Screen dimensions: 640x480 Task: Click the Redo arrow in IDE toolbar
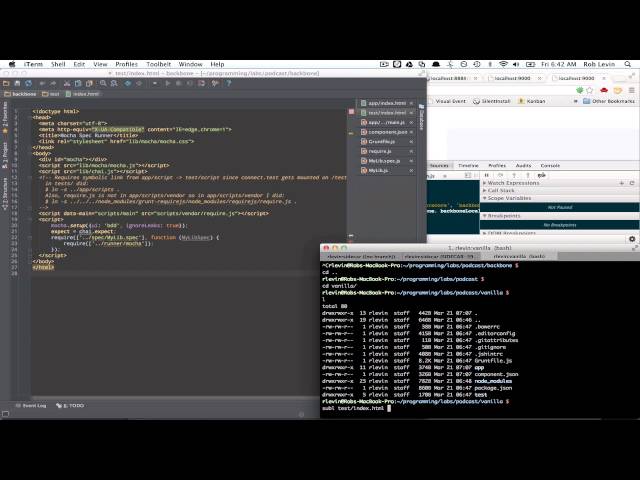point(53,83)
